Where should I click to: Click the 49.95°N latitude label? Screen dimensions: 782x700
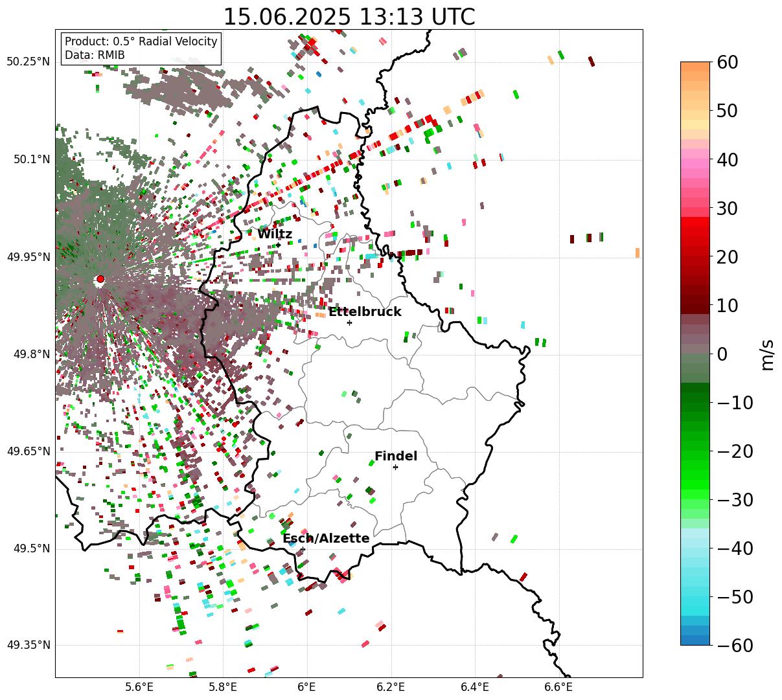point(28,257)
